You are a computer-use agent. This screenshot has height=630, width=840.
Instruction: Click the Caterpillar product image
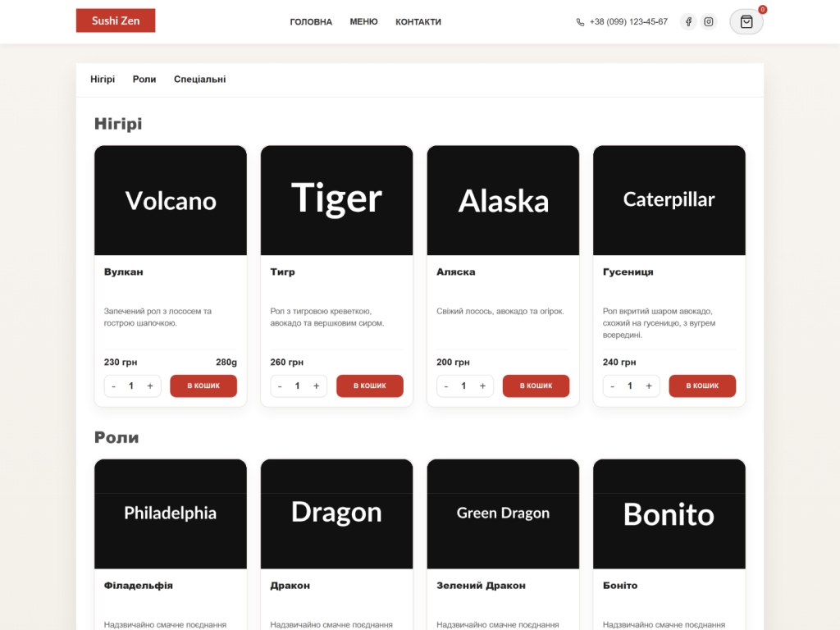point(669,200)
